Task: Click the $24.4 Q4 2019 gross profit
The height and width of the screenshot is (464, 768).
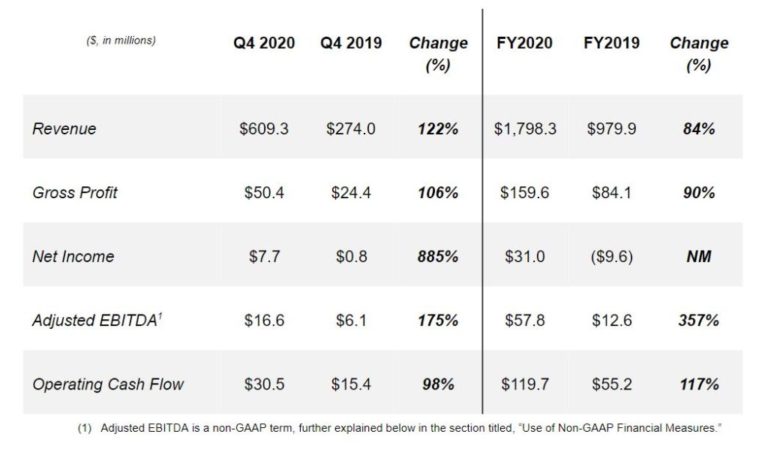Action: pyautogui.click(x=351, y=193)
